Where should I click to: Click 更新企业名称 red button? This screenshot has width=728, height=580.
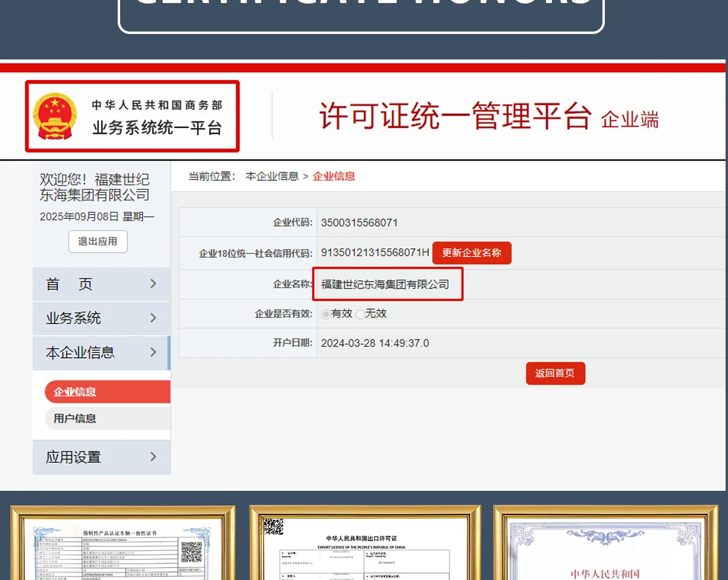click(x=472, y=253)
